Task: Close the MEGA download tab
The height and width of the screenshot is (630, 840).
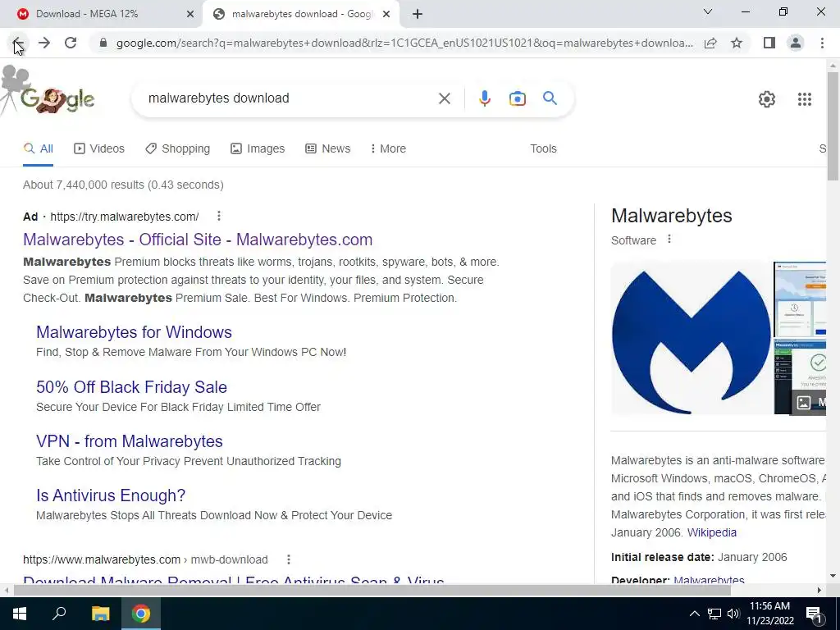Action: pyautogui.click(x=189, y=15)
